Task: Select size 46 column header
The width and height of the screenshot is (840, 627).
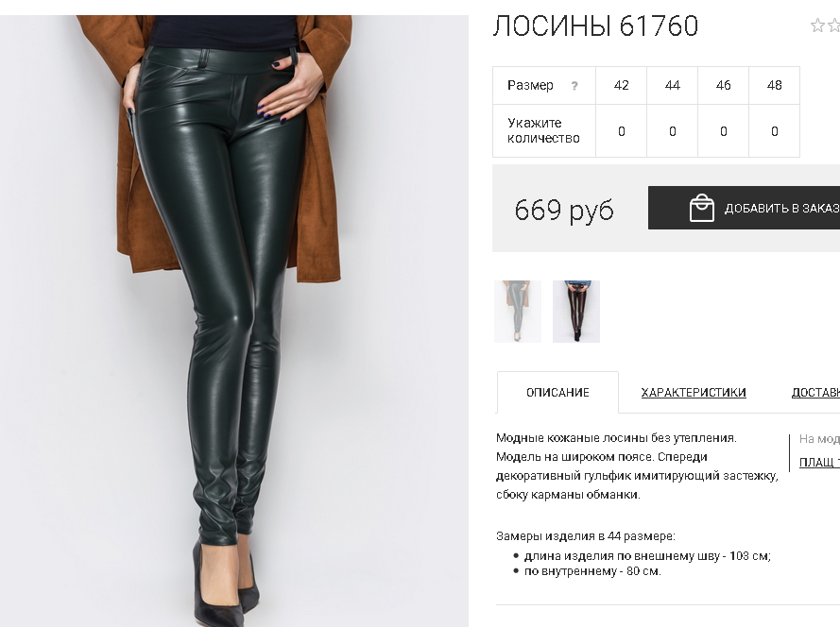Action: [x=723, y=85]
